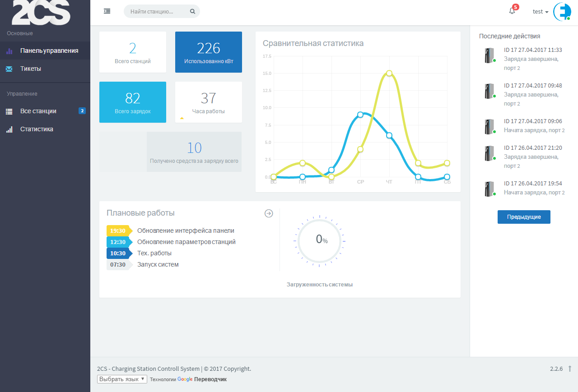Click the 2CS logo
The width and height of the screenshot is (578, 392).
(x=41, y=12)
